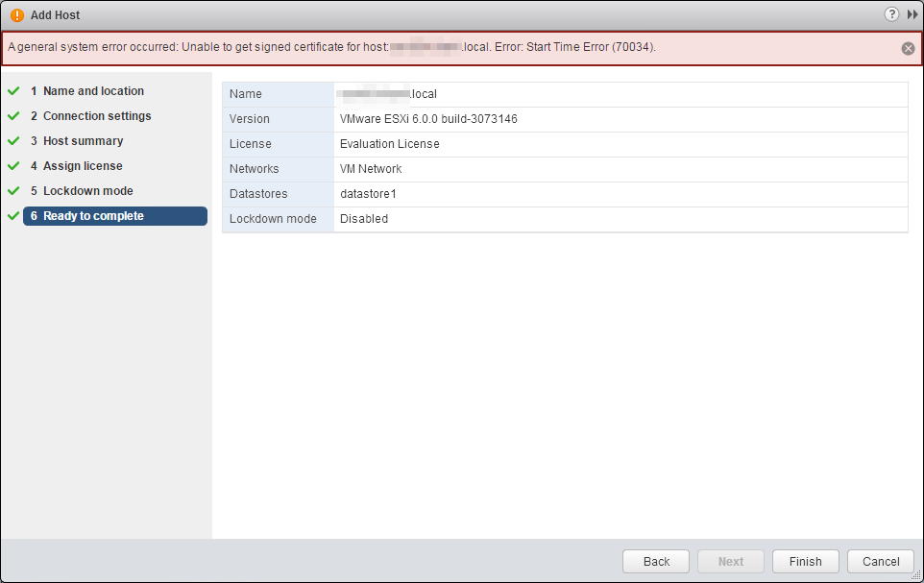Click the 'Disabled' lockdown mode value
Viewport: 924px width, 583px height.
(364, 219)
